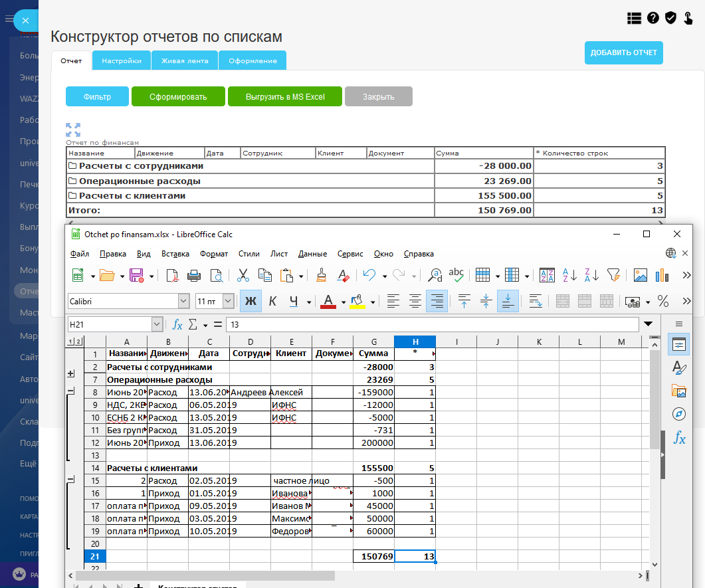Image resolution: width=705 pixels, height=588 pixels.
Task: Open Navigator from the sidebar
Action: point(679,414)
